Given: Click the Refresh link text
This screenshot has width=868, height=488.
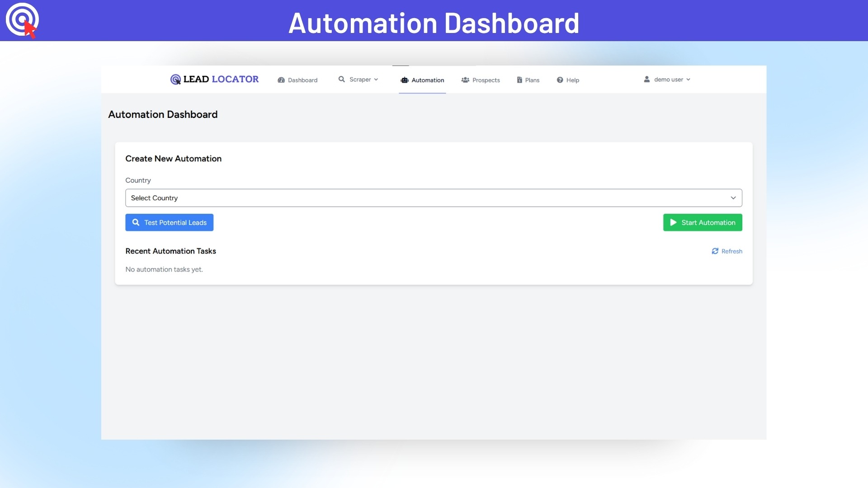Looking at the screenshot, I should click(x=731, y=251).
